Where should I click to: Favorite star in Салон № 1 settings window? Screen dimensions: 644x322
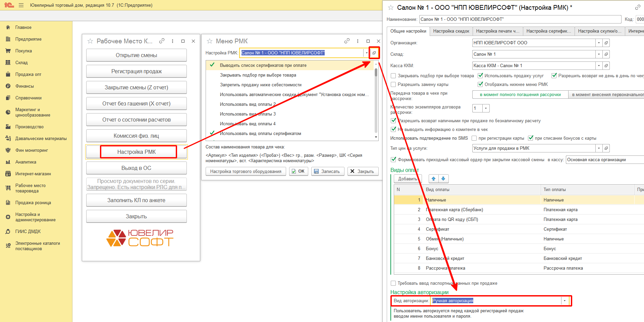pos(391,7)
